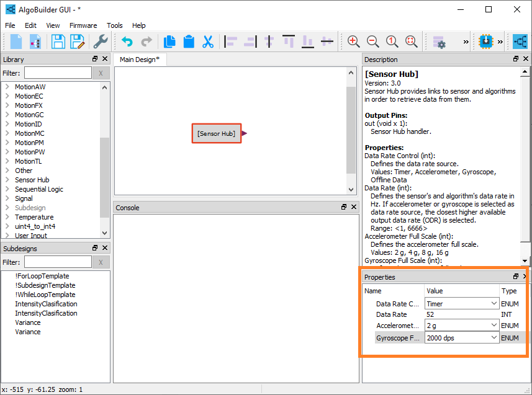Expand the Sequential Logic library group

coord(7,189)
